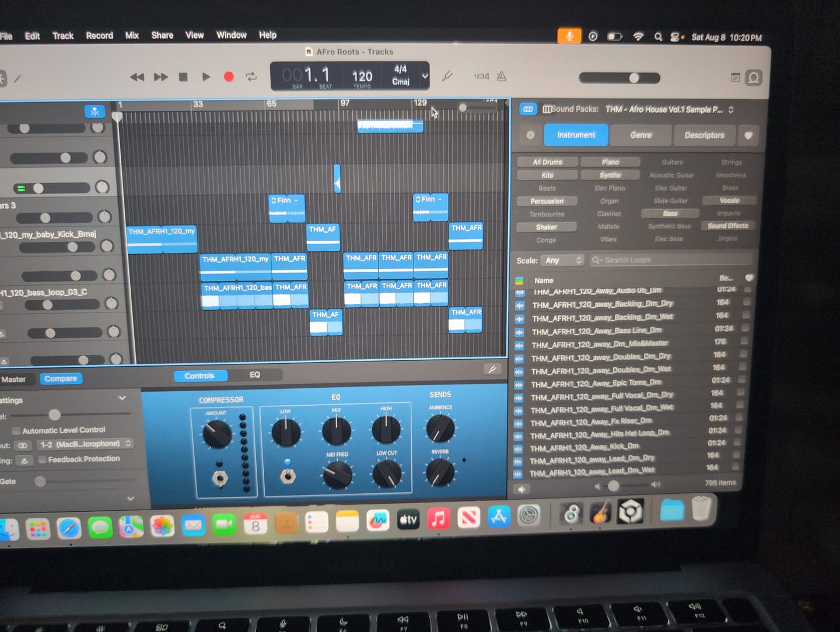The width and height of the screenshot is (840, 632).
Task: Enable Feedback Protection checkbox
Action: [43, 459]
